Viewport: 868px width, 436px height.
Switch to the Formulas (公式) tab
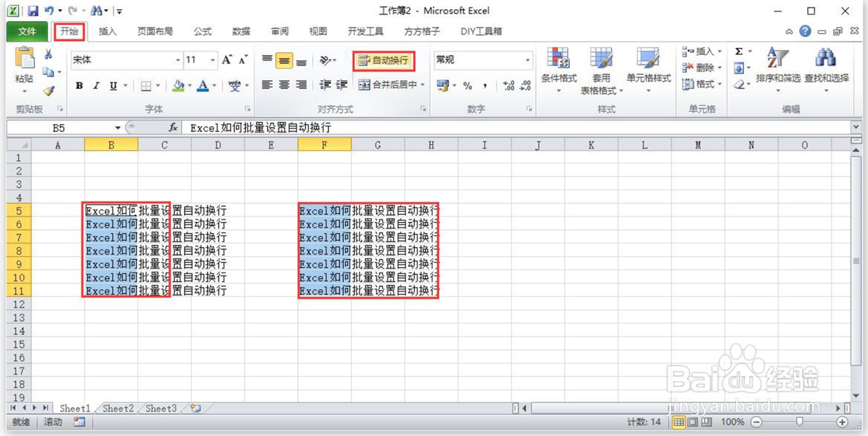[x=202, y=31]
